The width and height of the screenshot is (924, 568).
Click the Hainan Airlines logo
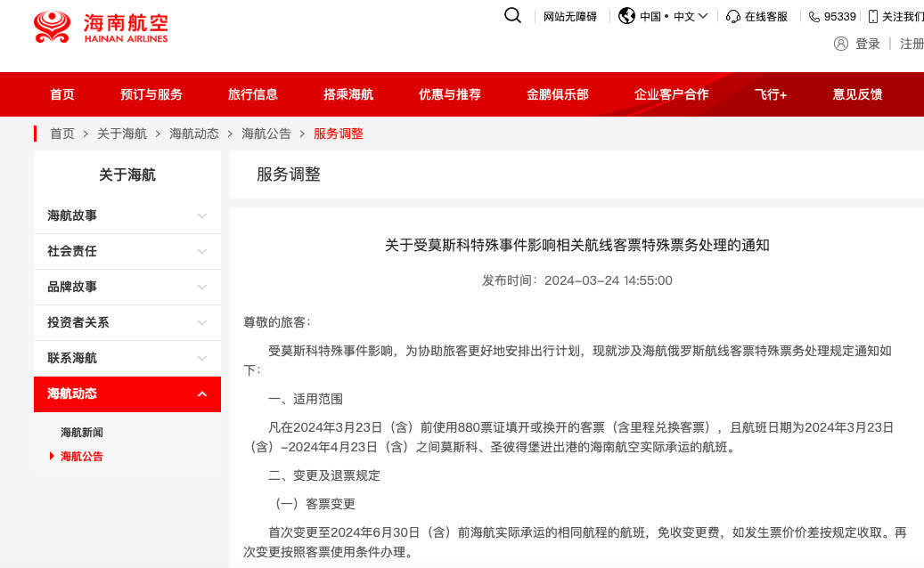click(100, 28)
